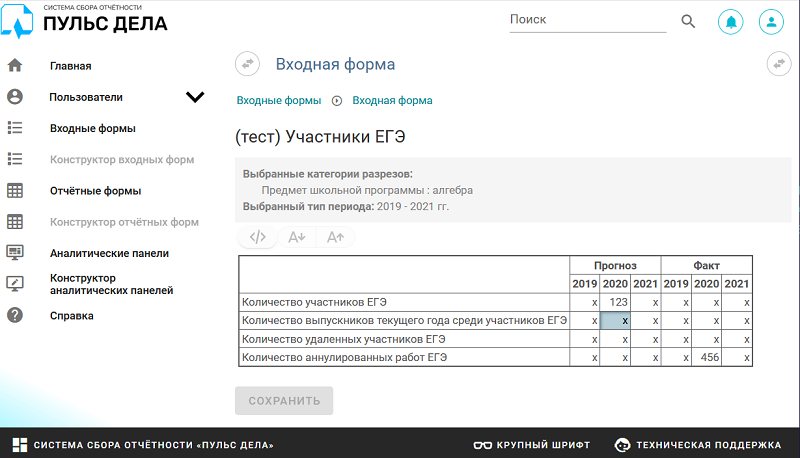The height and width of the screenshot is (458, 800).
Task: Open Конструктор входных форм item
Action: pyautogui.click(x=122, y=160)
